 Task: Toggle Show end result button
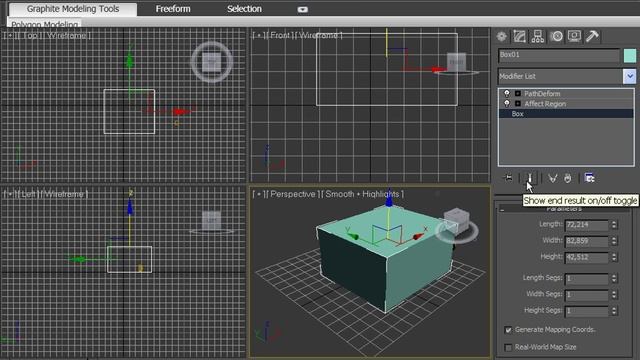[530, 178]
